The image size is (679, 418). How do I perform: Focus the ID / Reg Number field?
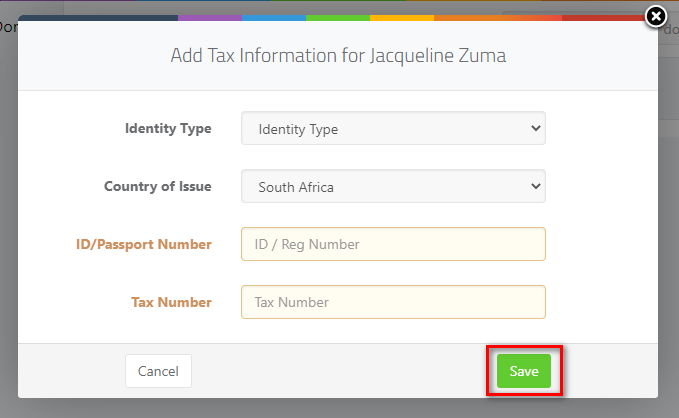click(x=393, y=244)
